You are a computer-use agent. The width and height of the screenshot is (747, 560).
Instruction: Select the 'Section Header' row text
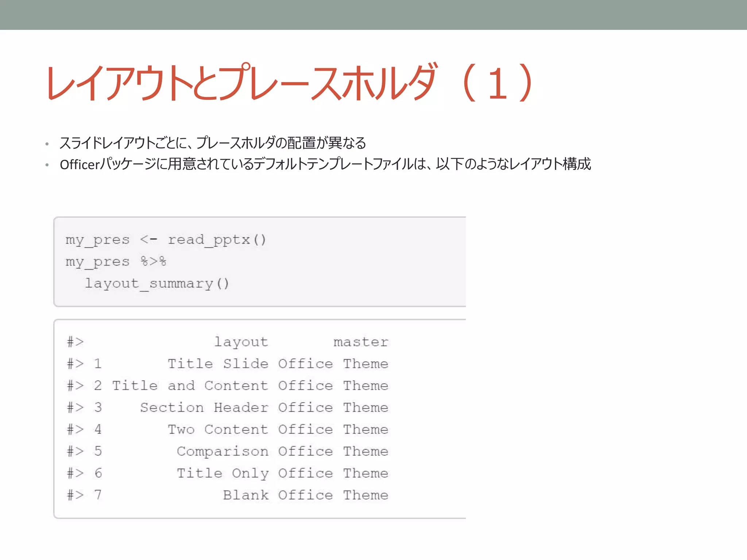pyautogui.click(x=204, y=408)
